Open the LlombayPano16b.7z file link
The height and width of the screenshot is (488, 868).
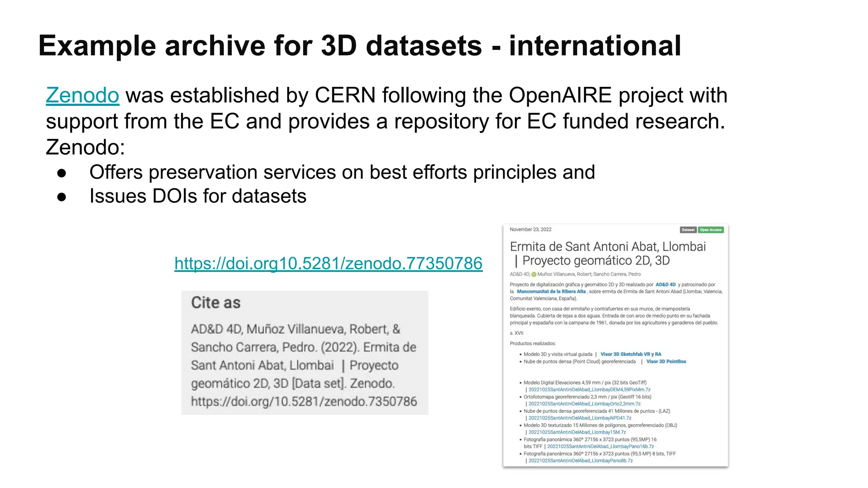[x=600, y=446]
